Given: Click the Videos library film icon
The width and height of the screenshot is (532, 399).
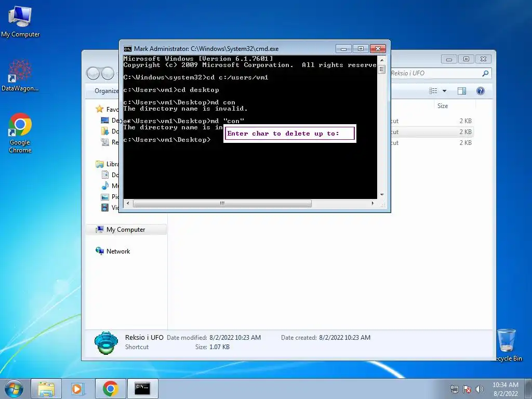Looking at the screenshot, I should coord(105,208).
